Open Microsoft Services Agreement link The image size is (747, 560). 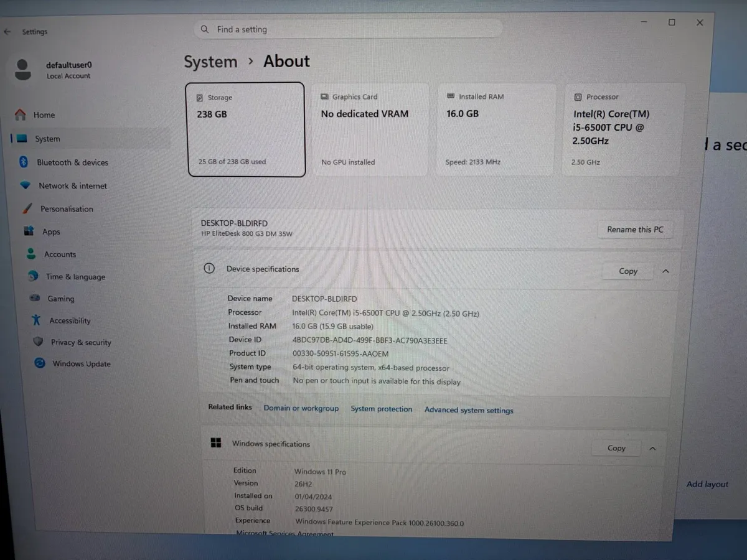284,534
